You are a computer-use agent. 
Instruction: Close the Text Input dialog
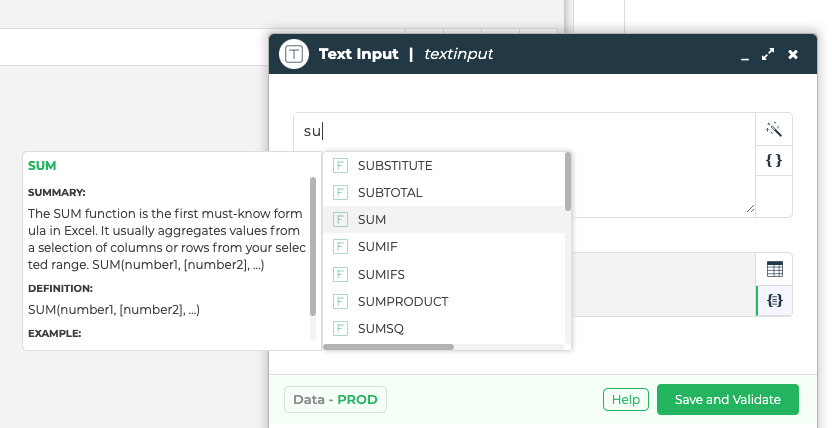(793, 54)
